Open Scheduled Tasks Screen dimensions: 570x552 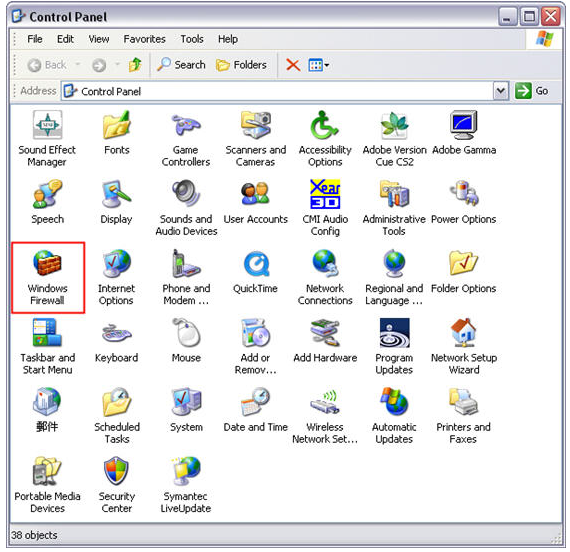tap(117, 416)
